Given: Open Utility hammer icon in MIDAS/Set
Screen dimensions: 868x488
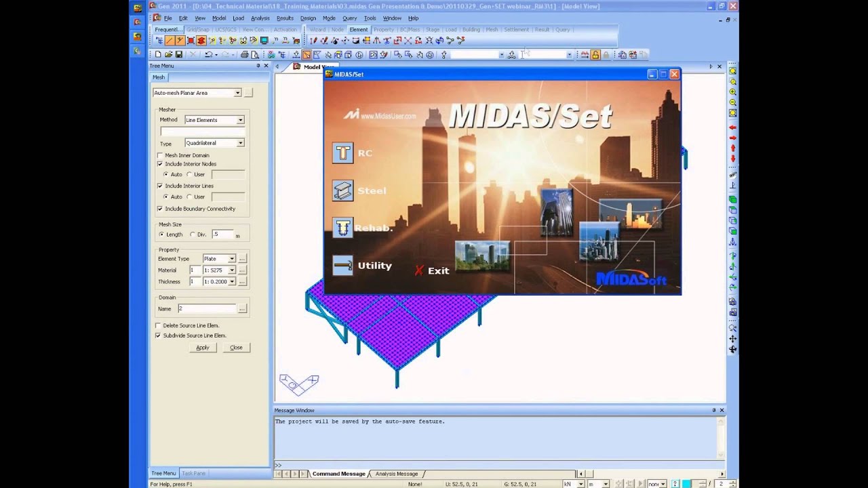Looking at the screenshot, I should point(342,266).
